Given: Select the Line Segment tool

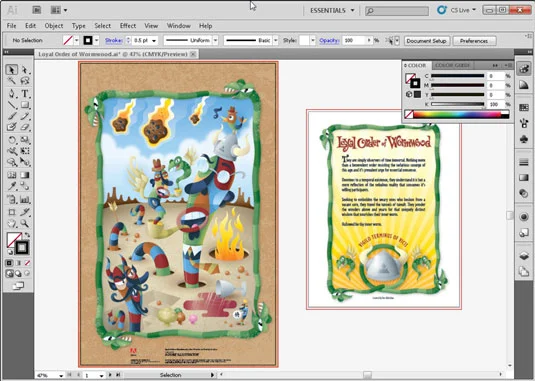Looking at the screenshot, I should point(12,105).
